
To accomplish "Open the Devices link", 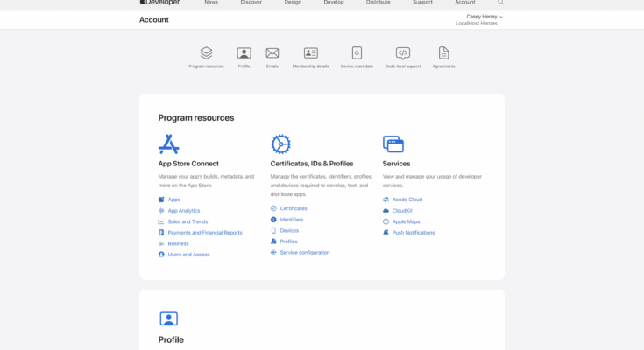I will [x=289, y=231].
